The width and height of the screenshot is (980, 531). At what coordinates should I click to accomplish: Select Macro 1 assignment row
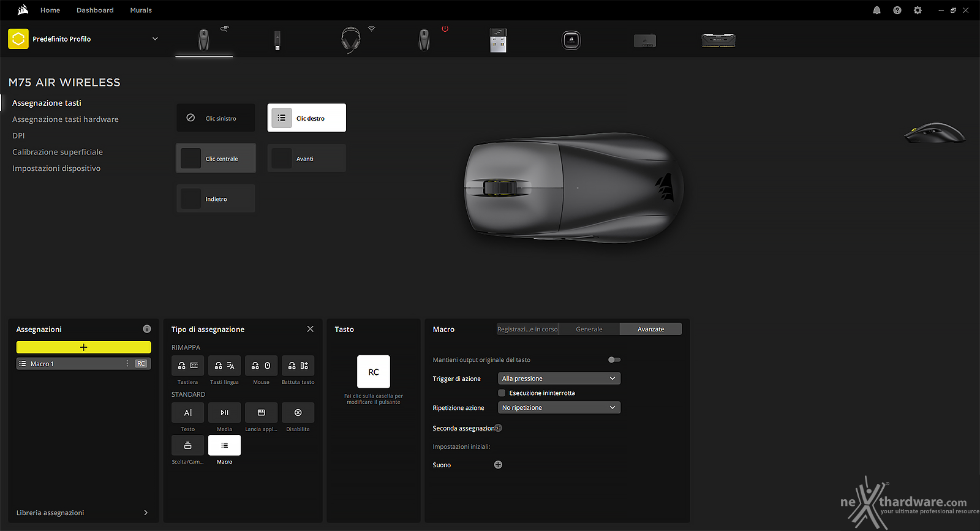tap(83, 364)
